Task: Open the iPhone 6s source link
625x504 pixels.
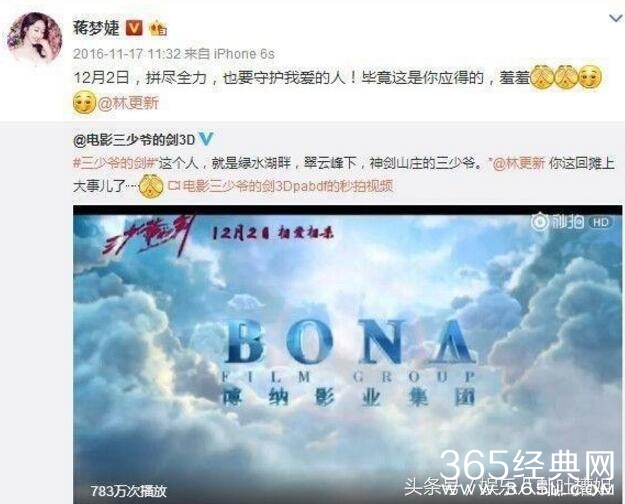Action: [x=244, y=54]
